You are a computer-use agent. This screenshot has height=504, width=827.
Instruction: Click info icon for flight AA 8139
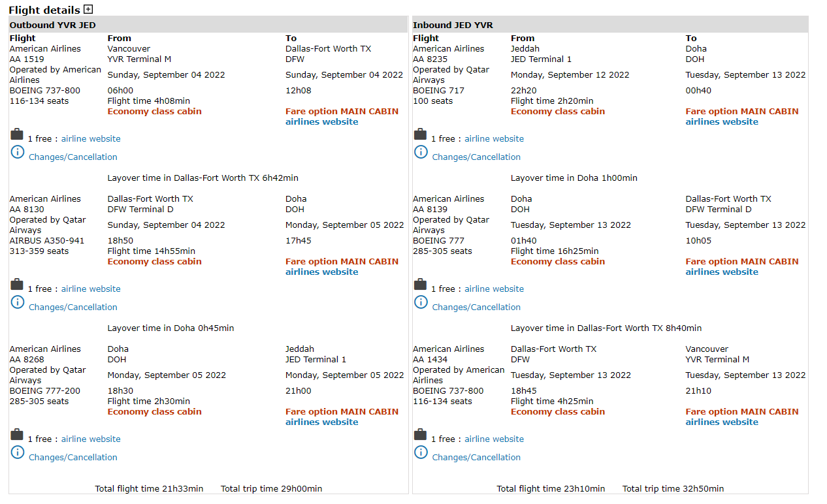(x=421, y=302)
